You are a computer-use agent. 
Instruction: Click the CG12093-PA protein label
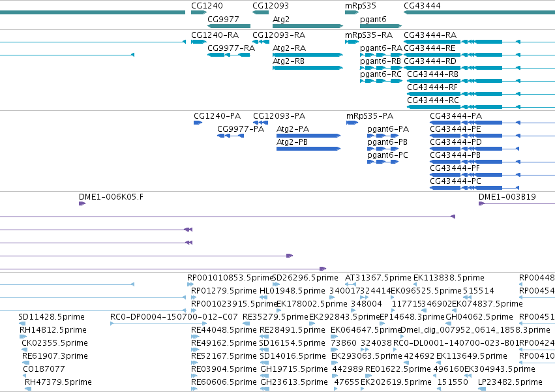pyautogui.click(x=279, y=116)
